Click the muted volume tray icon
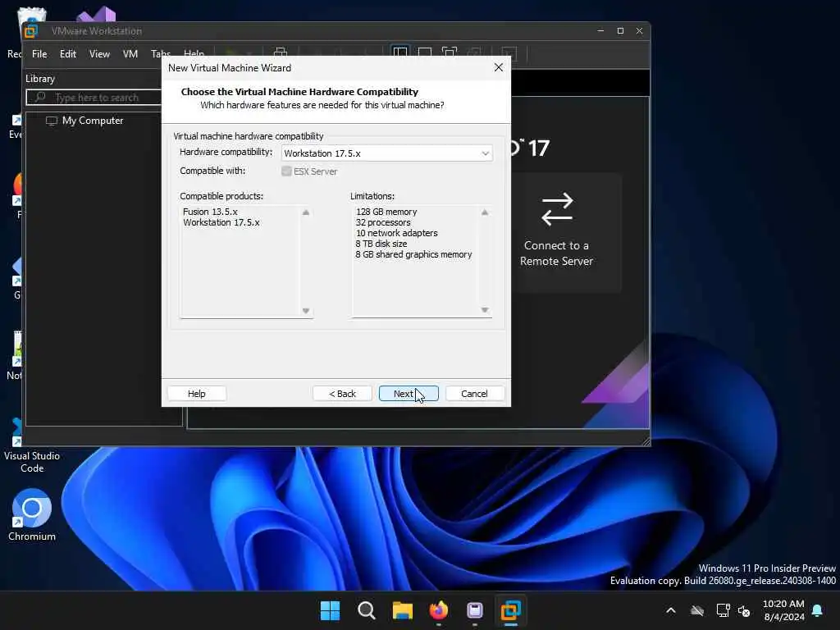The image size is (840, 630). (x=744, y=610)
